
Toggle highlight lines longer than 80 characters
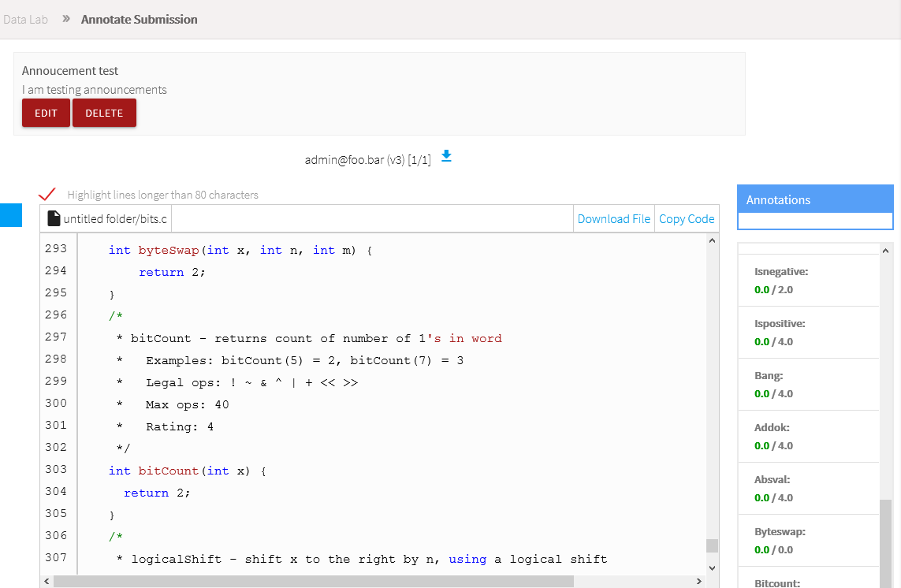[x=47, y=194]
